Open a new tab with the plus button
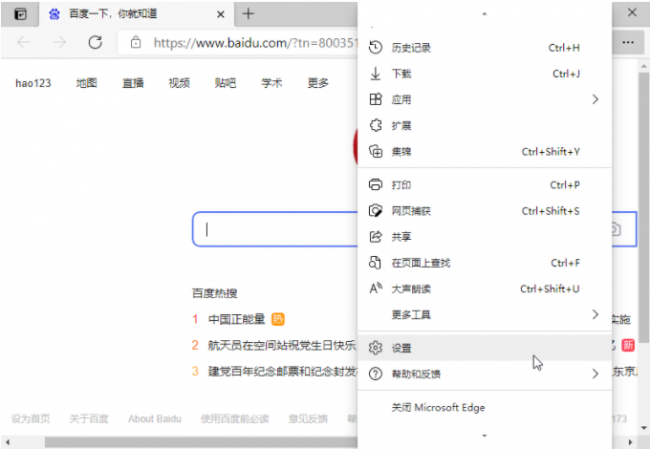Screen dimensions: 650x449 click(x=248, y=14)
